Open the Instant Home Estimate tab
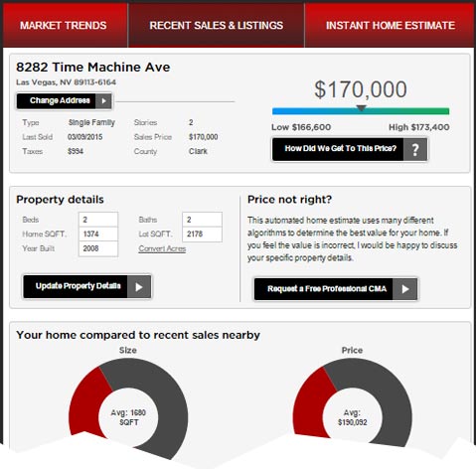The height and width of the screenshot is (469, 476). (x=391, y=26)
